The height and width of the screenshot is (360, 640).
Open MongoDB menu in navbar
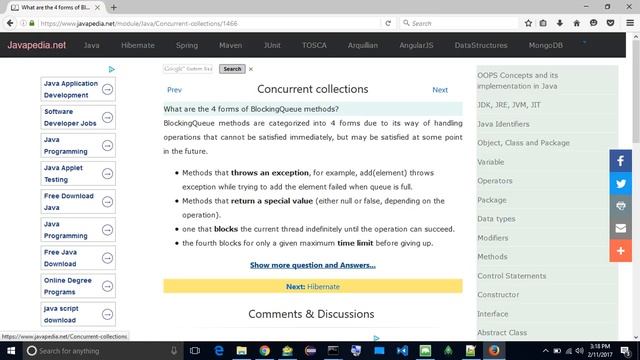click(545, 45)
